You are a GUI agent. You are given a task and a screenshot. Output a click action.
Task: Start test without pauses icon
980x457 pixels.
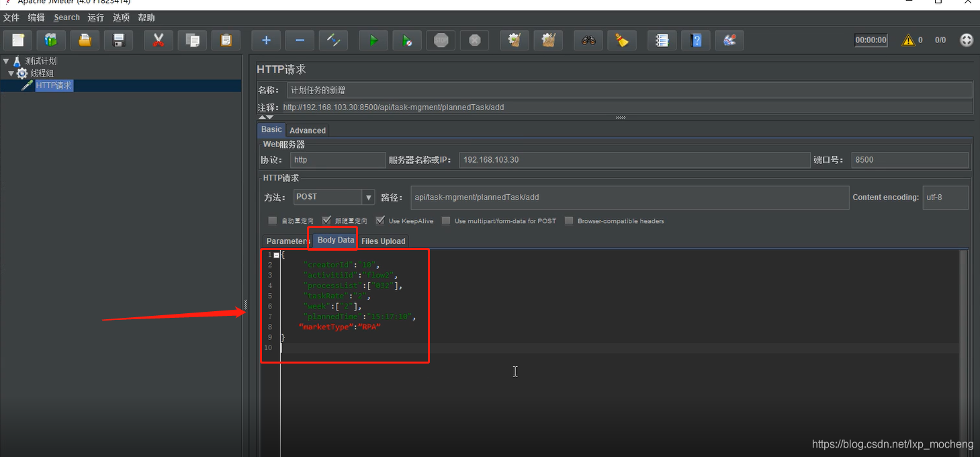(407, 40)
